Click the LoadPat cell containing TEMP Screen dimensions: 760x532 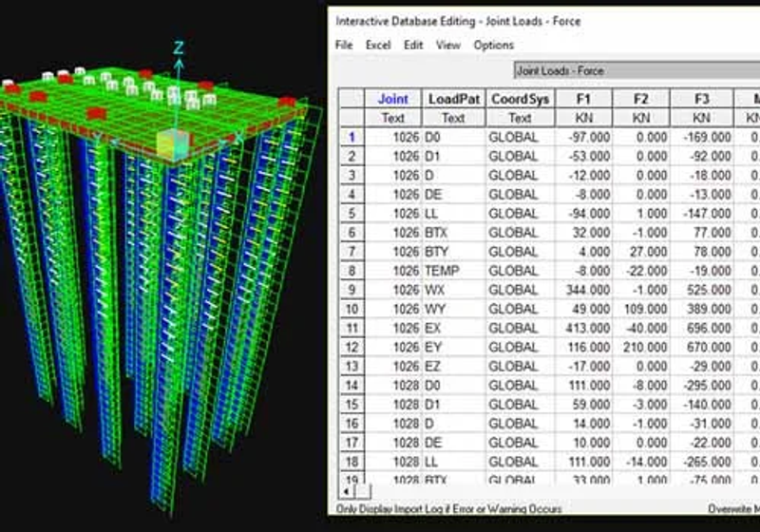[x=454, y=271]
